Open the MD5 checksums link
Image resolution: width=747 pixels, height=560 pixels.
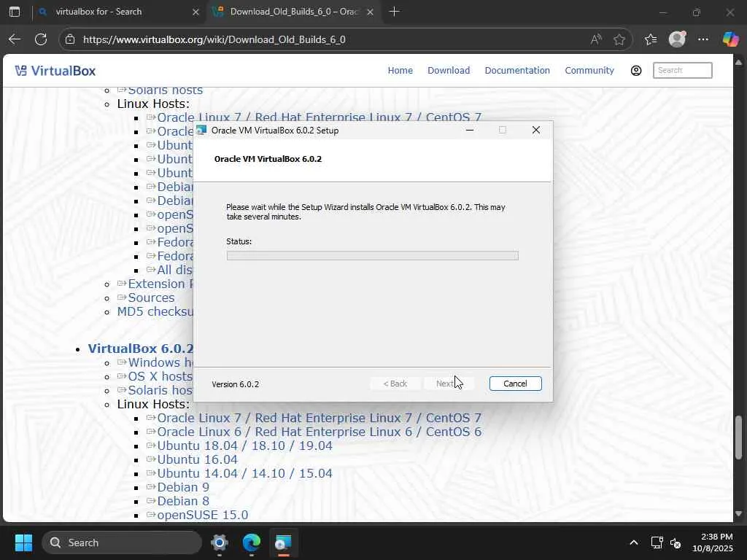(x=155, y=311)
